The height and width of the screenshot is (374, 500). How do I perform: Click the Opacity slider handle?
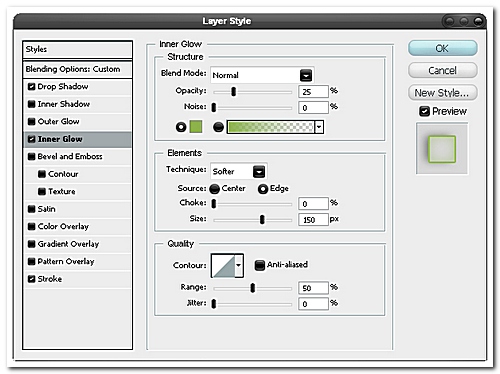[234, 91]
